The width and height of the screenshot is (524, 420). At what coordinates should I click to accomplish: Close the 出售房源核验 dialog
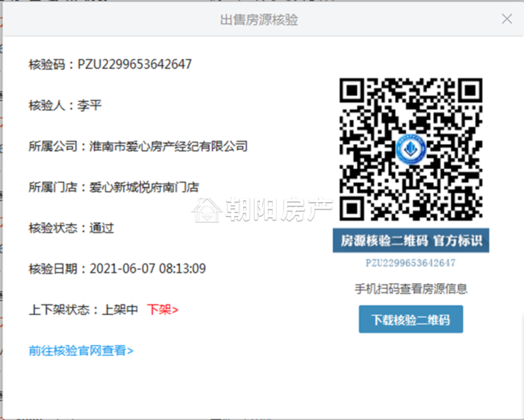click(507, 19)
